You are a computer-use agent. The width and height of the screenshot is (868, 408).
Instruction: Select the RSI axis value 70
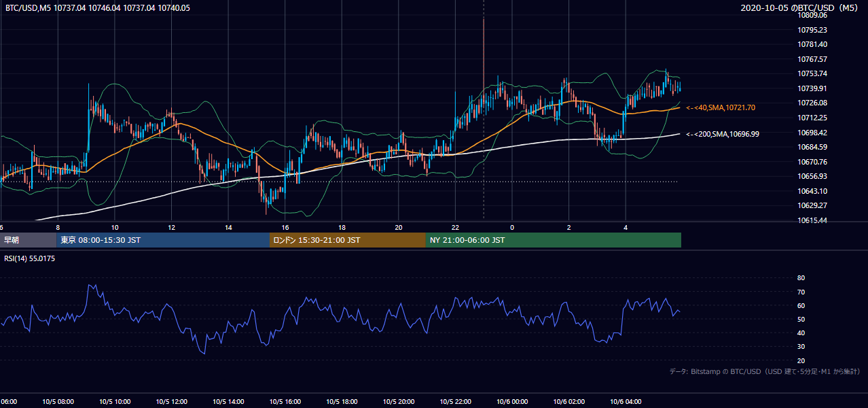801,292
